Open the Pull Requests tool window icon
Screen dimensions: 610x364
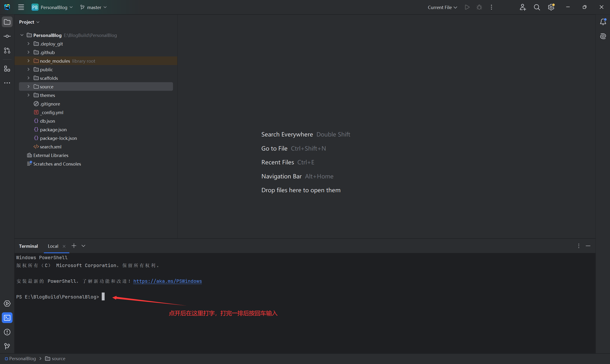[x=7, y=51]
